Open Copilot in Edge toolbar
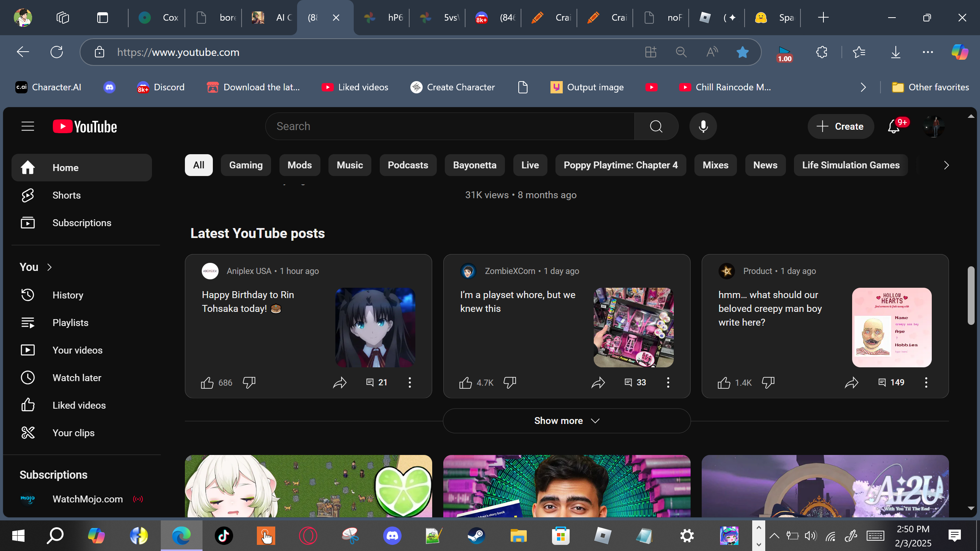 (960, 52)
